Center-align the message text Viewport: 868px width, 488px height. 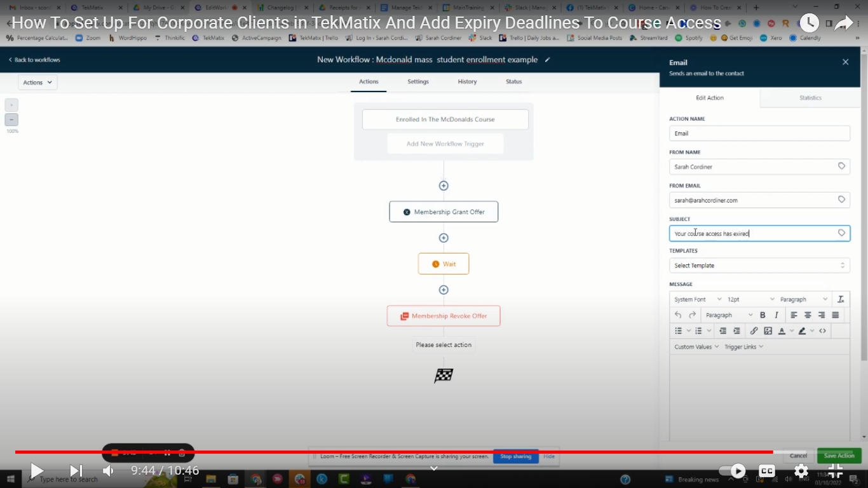(808, 315)
